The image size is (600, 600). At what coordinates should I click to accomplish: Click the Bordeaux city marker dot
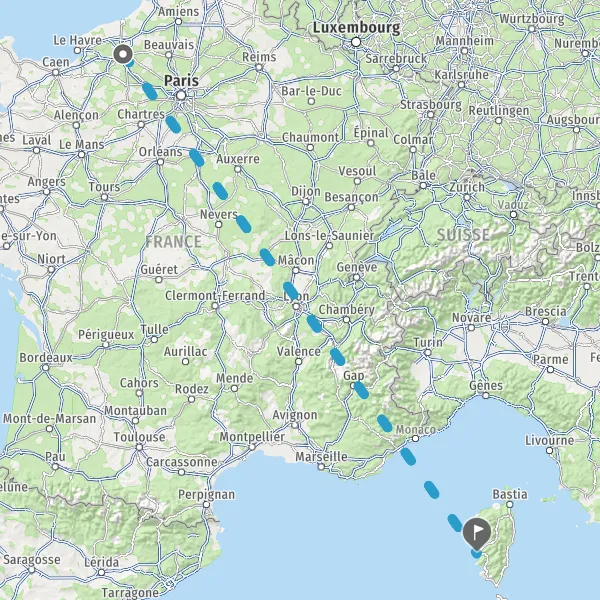pos(46,368)
